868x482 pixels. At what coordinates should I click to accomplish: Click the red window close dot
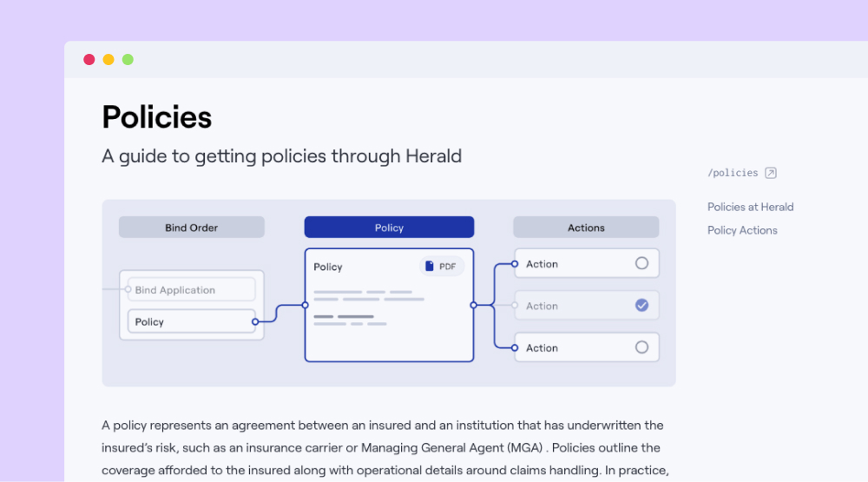pos(89,59)
